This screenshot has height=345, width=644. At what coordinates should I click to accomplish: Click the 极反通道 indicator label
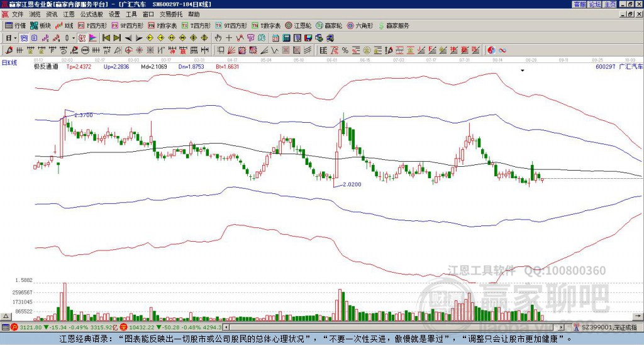tap(46, 66)
